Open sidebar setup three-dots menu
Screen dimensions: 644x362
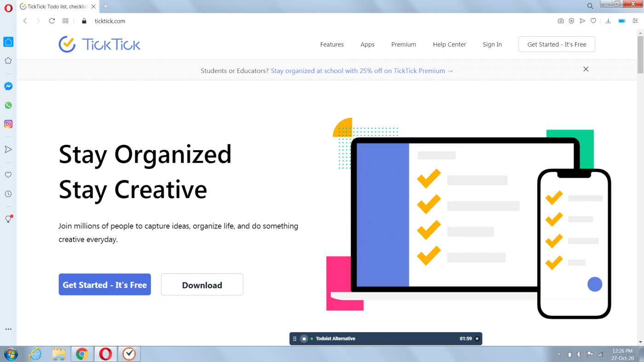point(8,329)
